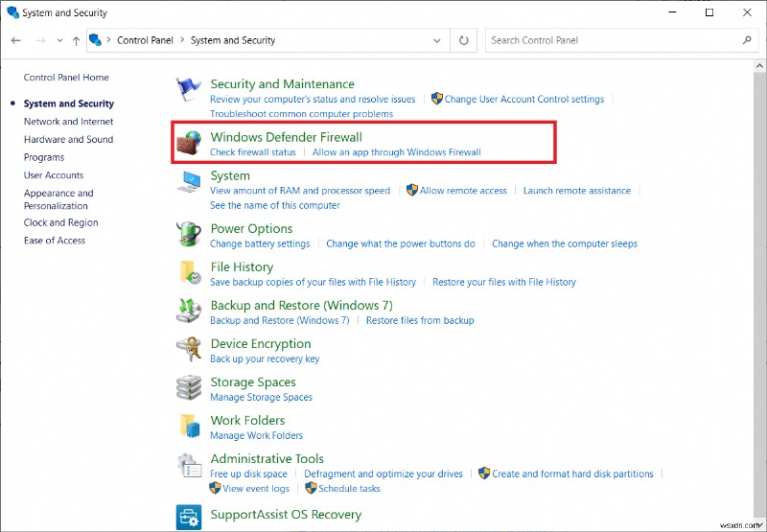Click the scrollbar up arrow

tap(760, 65)
